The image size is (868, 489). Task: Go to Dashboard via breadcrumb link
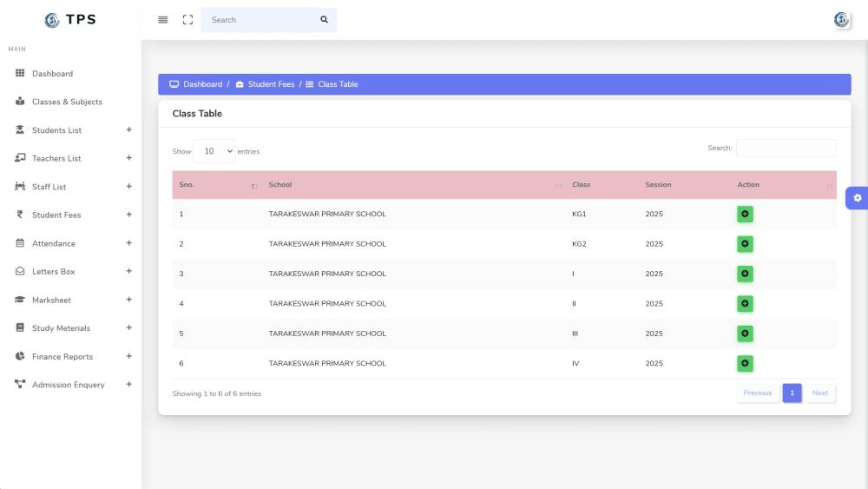point(202,84)
